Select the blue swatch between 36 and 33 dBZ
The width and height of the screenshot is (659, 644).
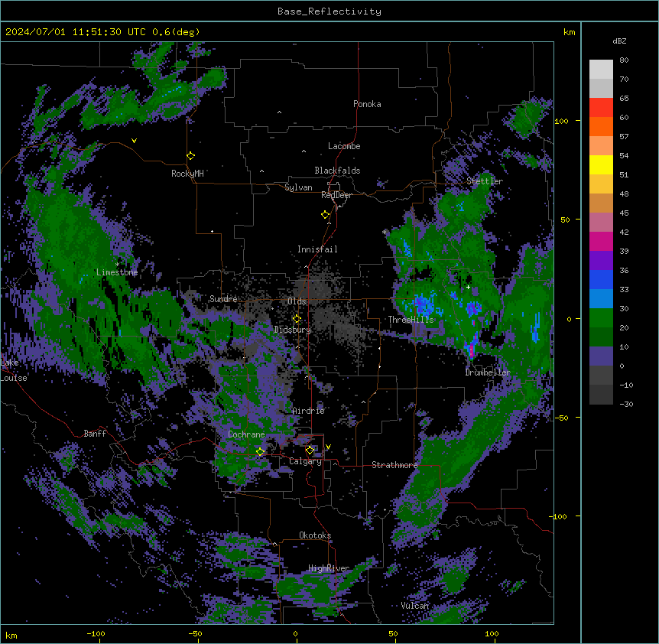click(601, 279)
